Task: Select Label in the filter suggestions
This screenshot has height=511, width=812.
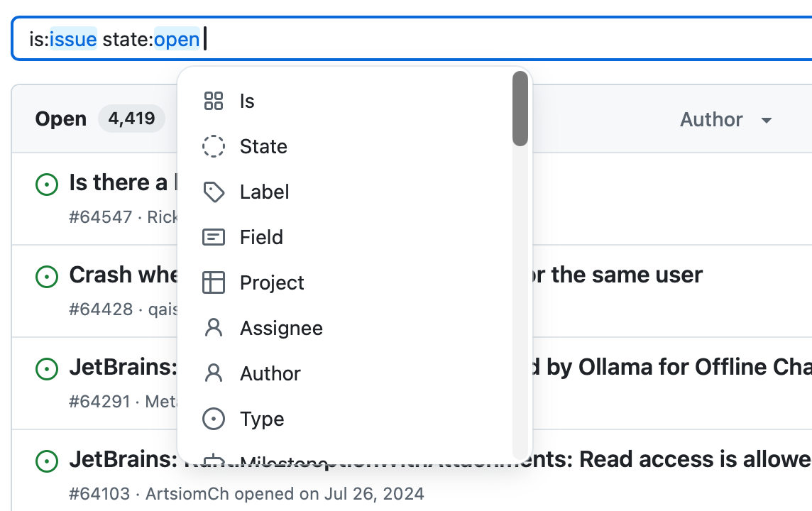Action: (264, 192)
